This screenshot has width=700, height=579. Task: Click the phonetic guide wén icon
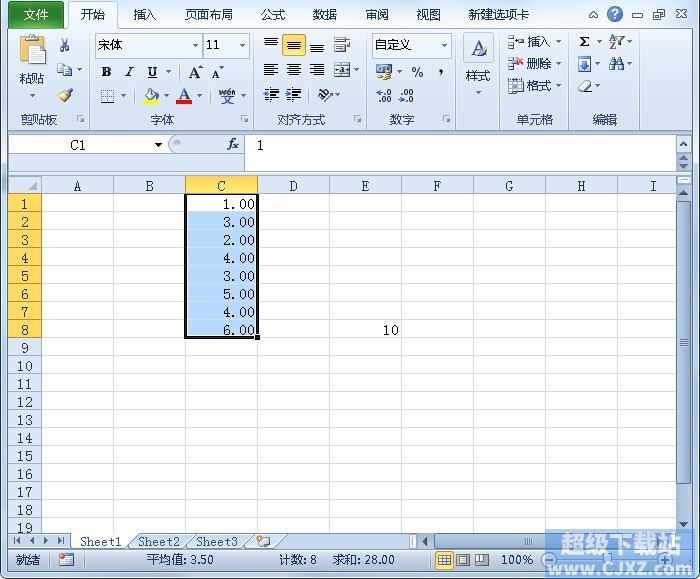coord(227,96)
